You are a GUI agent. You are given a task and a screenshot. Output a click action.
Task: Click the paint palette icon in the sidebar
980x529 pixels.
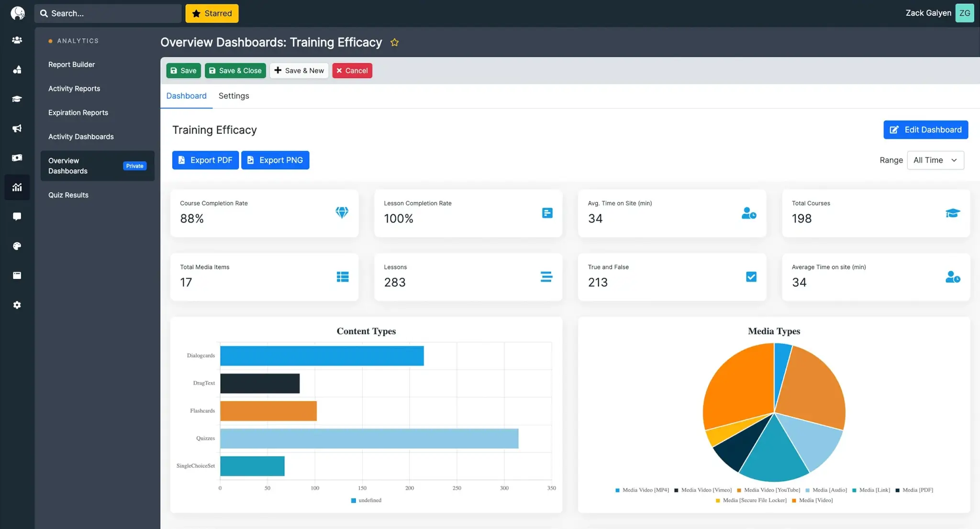17,246
